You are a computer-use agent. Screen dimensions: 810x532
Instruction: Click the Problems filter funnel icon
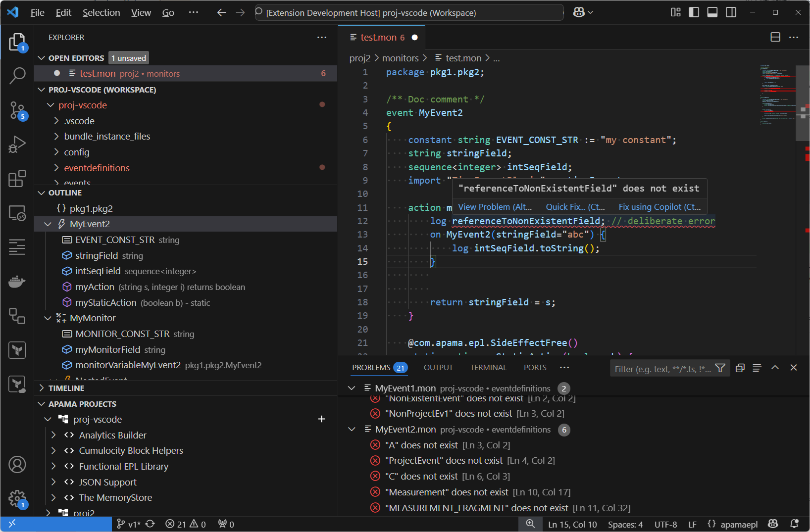(720, 368)
